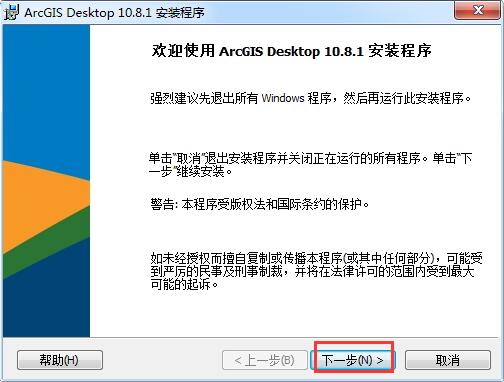Click the greyed-out 上一步(B) back button

tap(265, 360)
